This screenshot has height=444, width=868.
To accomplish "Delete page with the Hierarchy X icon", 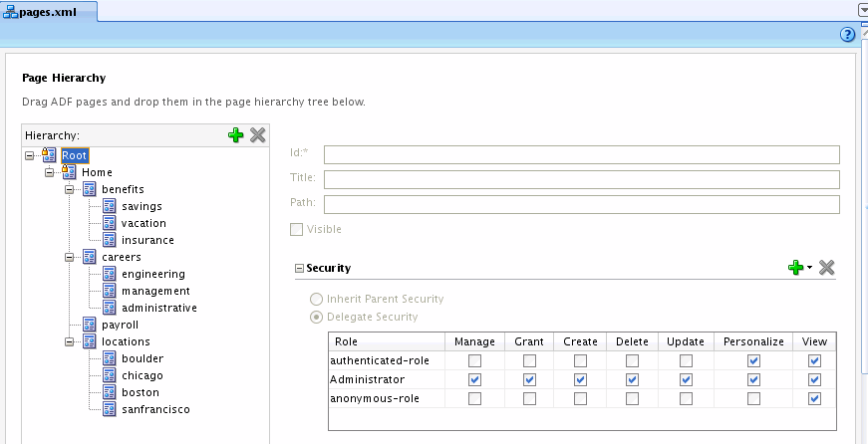I will [x=257, y=135].
